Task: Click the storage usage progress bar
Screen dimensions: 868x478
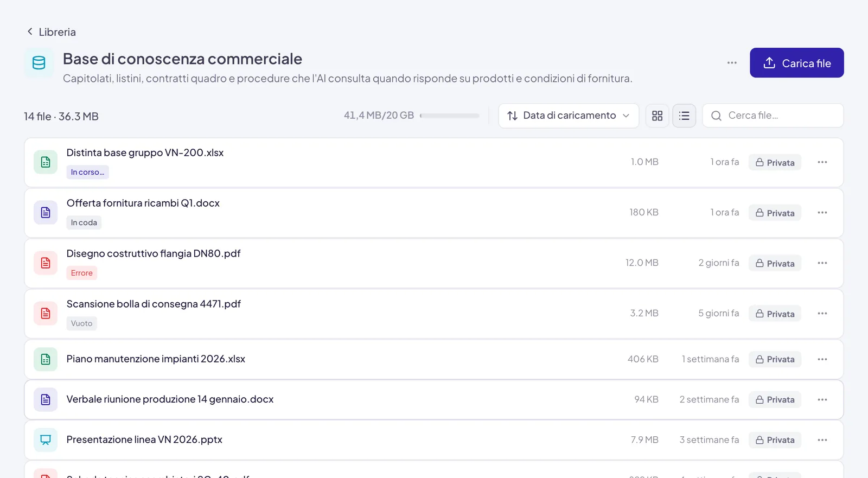Action: point(450,116)
